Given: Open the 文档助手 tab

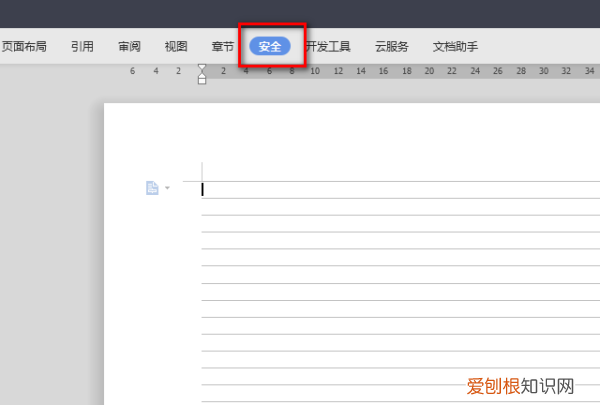Looking at the screenshot, I should point(455,47).
